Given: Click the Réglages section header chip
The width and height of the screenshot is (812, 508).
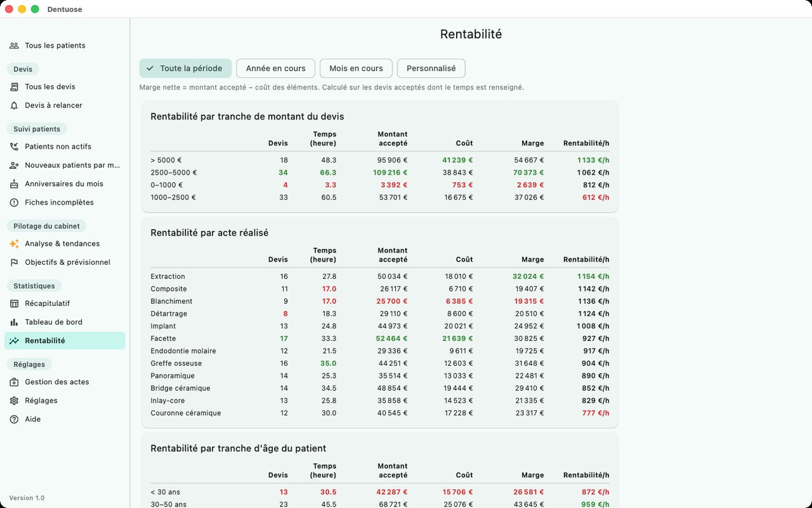Looking at the screenshot, I should (x=29, y=364).
